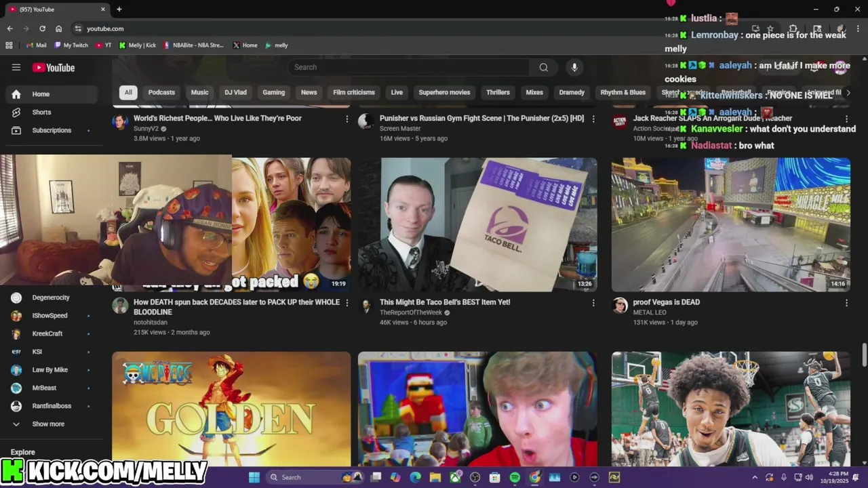Focus the YouTube search box
This screenshot has height=488, width=868.
[x=409, y=67]
